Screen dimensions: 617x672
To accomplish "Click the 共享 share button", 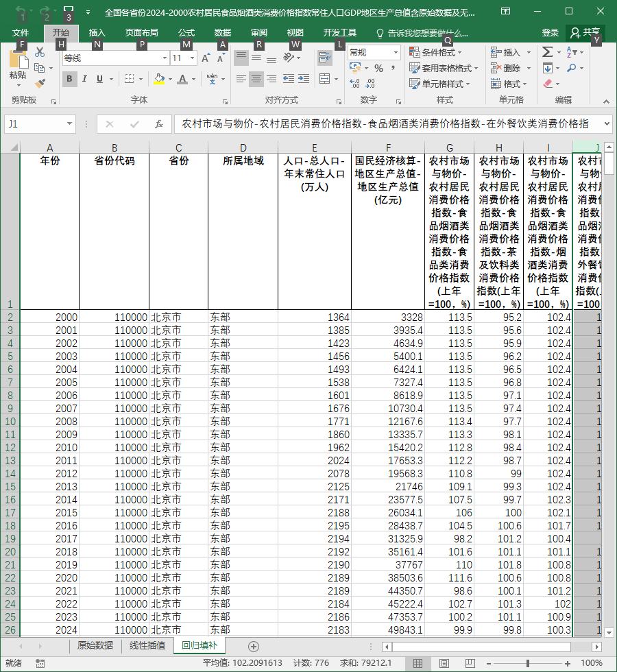I will [585, 33].
